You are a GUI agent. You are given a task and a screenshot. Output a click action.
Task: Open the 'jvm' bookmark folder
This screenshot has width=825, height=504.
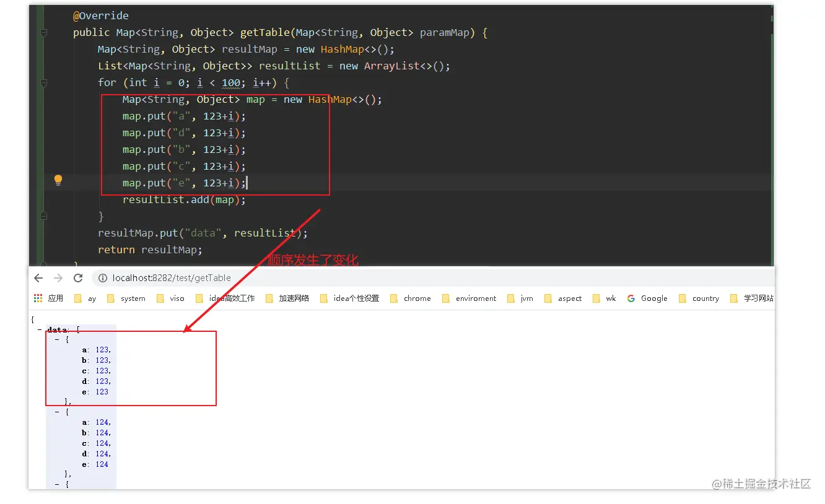click(520, 298)
